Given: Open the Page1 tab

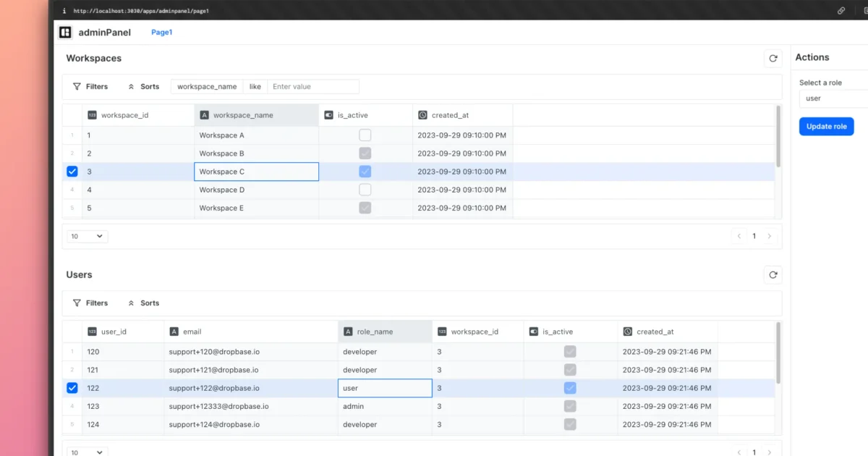Looking at the screenshot, I should pos(161,33).
